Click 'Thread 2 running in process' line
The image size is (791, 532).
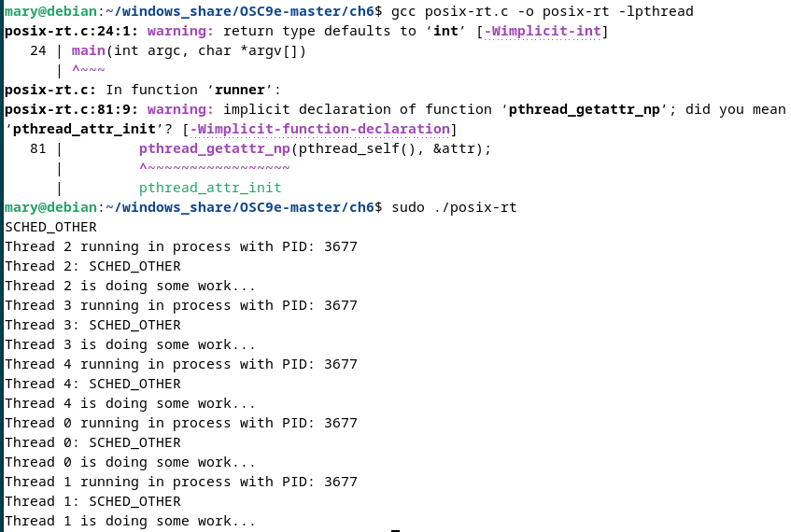181,246
